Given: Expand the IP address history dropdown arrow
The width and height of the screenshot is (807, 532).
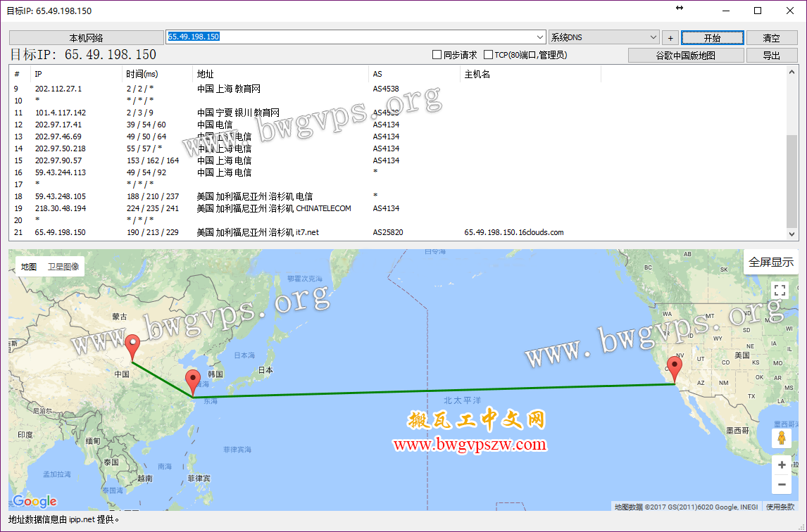Looking at the screenshot, I should point(540,37).
